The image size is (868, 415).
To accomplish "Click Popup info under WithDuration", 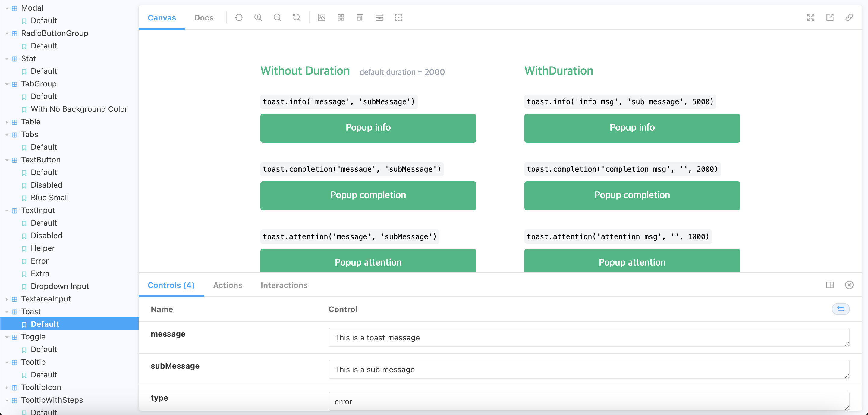I will point(632,128).
